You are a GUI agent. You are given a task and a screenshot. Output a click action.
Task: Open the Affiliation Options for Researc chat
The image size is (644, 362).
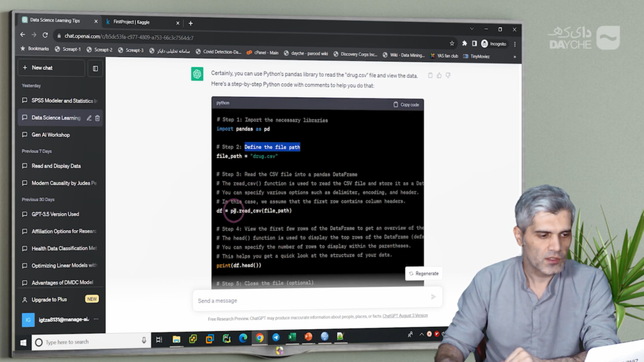[x=60, y=231]
